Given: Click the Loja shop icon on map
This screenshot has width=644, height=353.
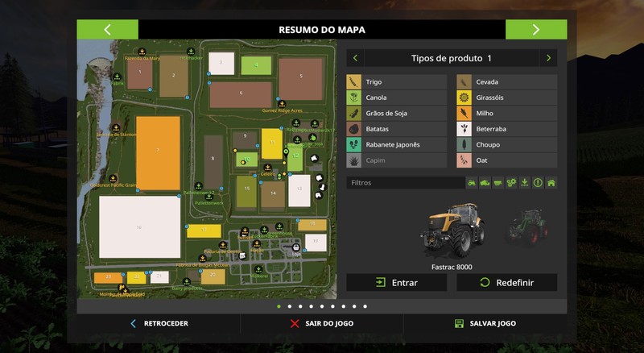Looking at the screenshot, I should pos(296,247).
